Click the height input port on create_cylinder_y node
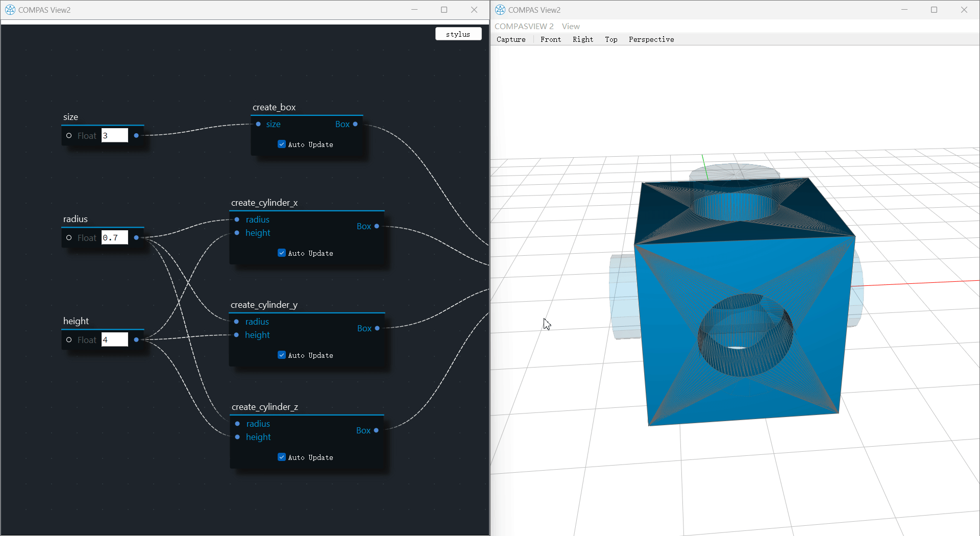 [236, 335]
